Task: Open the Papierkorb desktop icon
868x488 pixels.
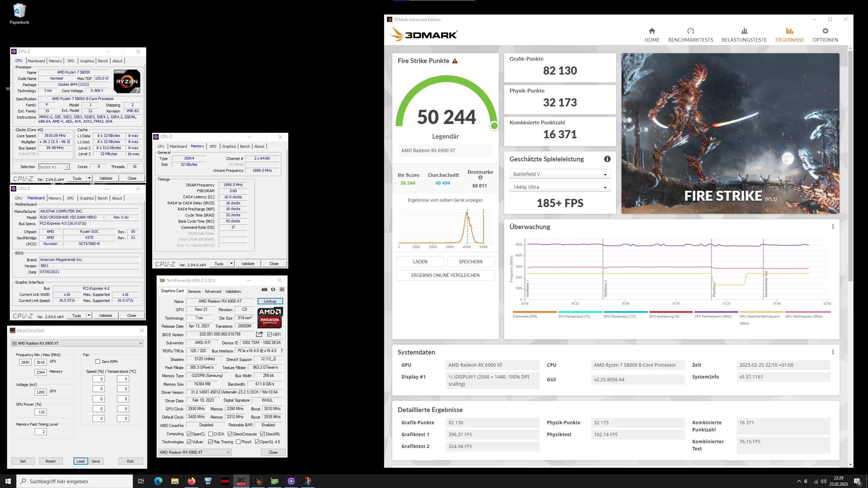Action: coord(19,14)
